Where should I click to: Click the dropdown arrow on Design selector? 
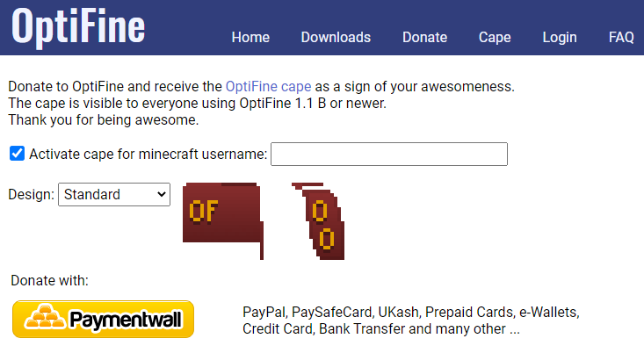(160, 194)
